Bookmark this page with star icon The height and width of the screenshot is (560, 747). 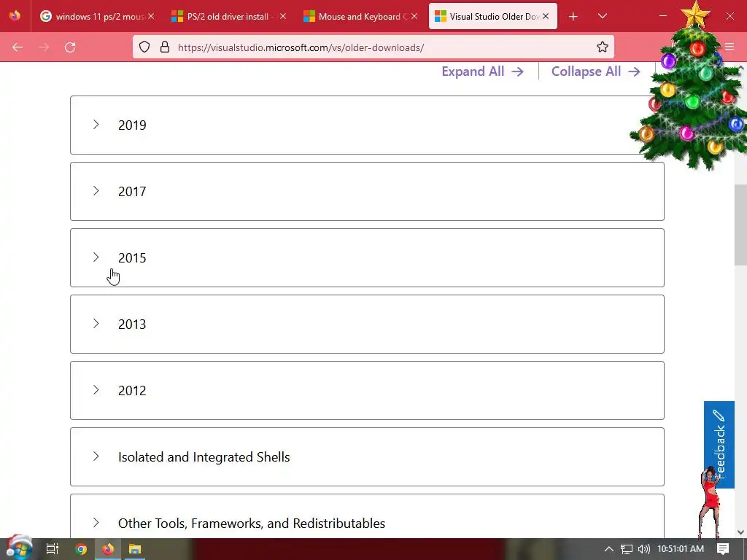602,47
